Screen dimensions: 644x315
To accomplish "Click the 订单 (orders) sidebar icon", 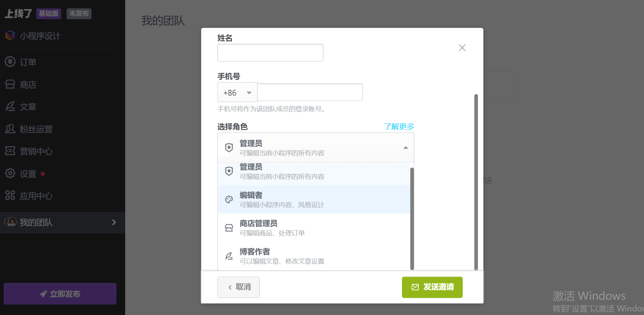I will pos(10,62).
